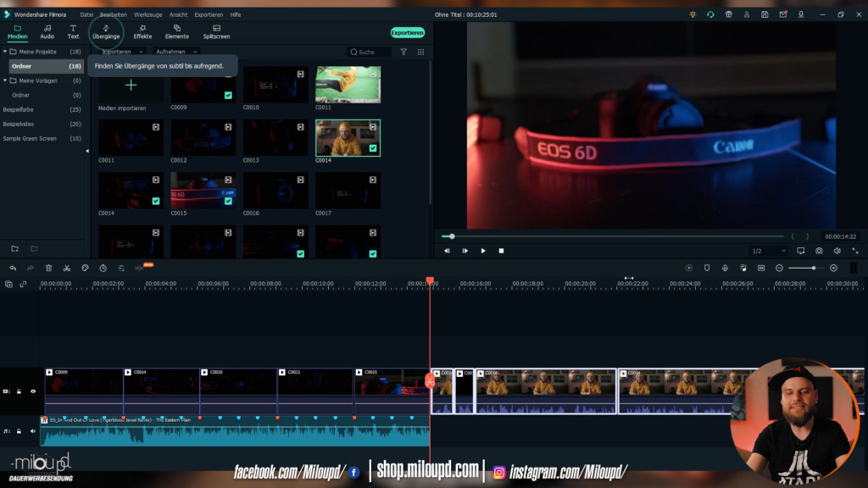Viewport: 868px width, 488px height.
Task: Open the Bearbeiten menu
Action: (x=114, y=14)
